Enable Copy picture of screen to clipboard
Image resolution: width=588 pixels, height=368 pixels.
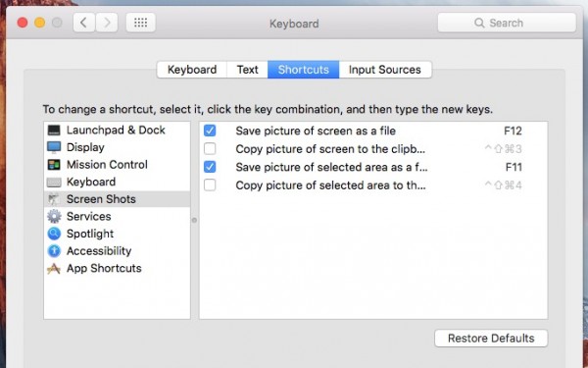point(210,149)
